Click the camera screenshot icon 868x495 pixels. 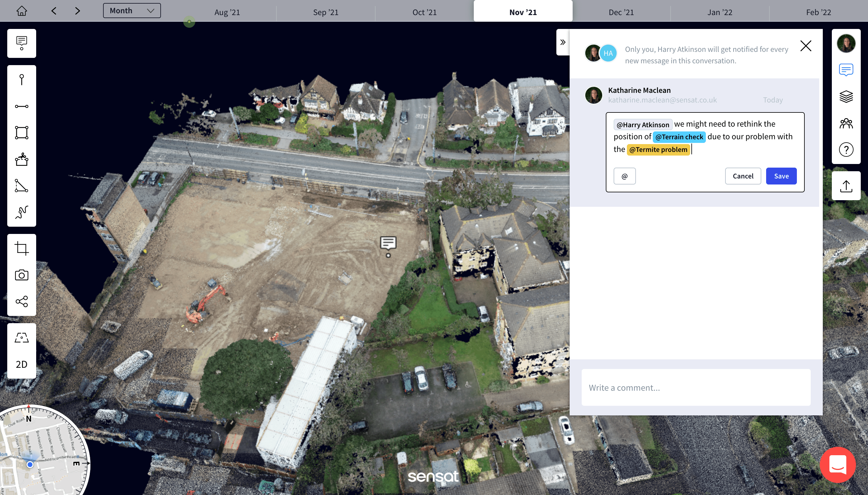21,275
